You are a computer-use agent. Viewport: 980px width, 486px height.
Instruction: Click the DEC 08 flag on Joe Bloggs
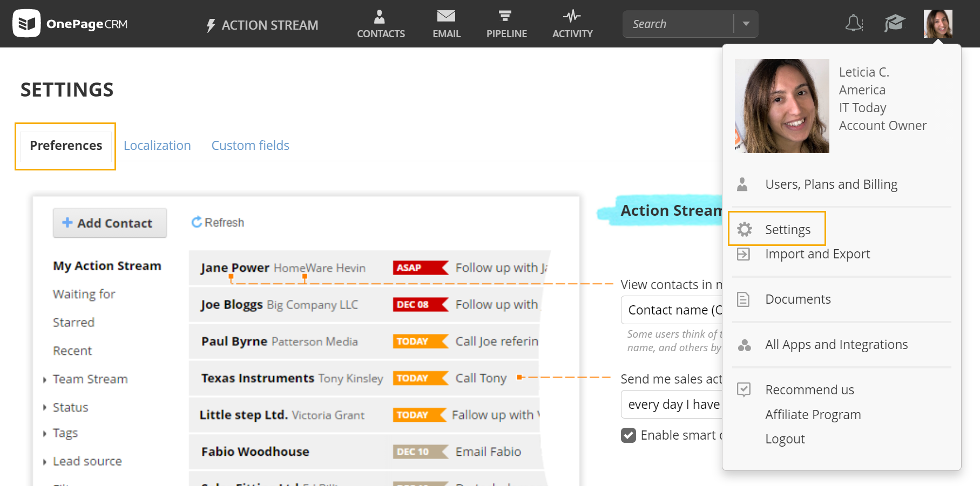point(421,304)
